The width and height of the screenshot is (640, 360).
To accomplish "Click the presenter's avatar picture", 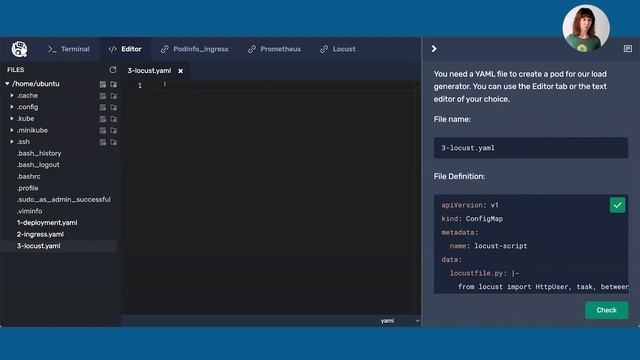I will (x=586, y=29).
